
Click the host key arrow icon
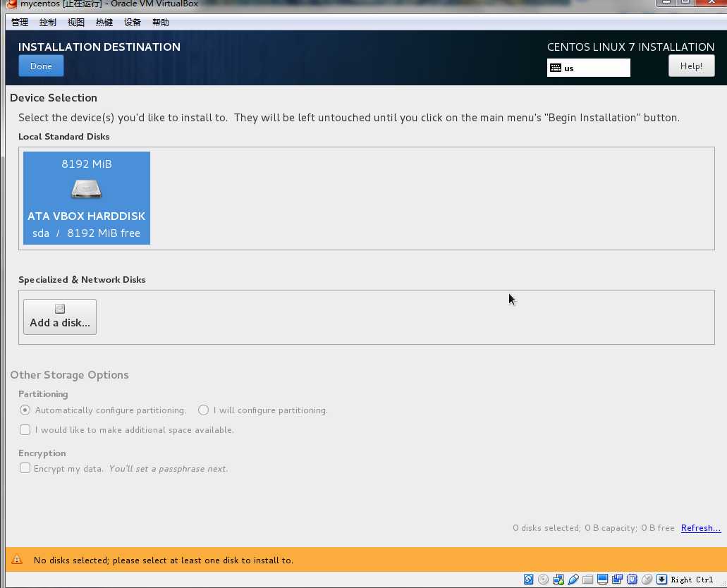coord(662,580)
